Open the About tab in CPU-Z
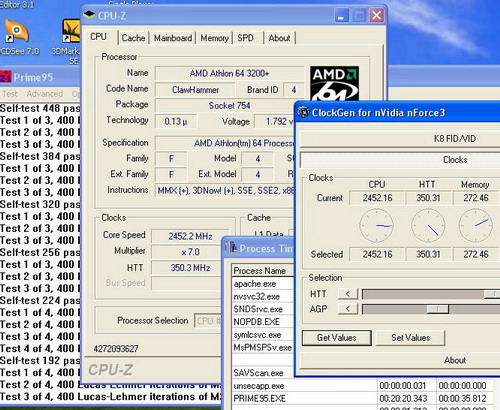The width and height of the screenshot is (500, 410). (279, 38)
